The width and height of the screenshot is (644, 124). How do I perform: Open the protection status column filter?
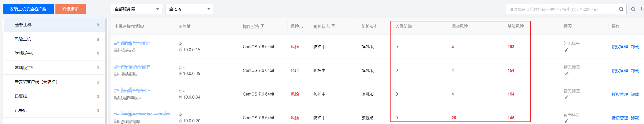pyautogui.click(x=333, y=26)
